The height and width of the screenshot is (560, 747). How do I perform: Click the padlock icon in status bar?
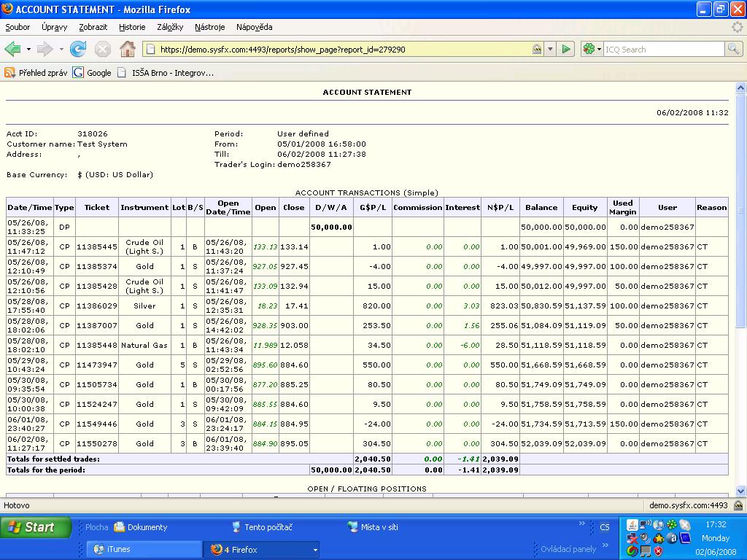pos(738,505)
